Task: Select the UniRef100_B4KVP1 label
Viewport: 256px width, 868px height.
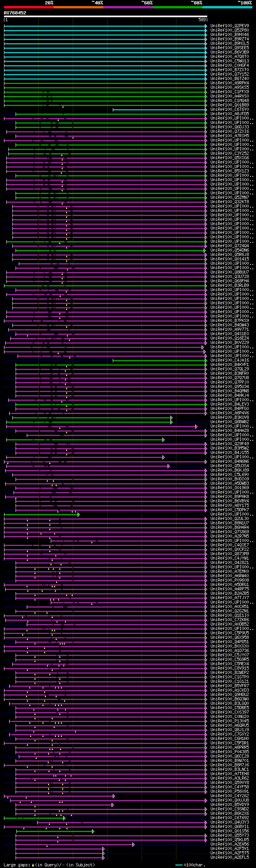Action: 230,364
